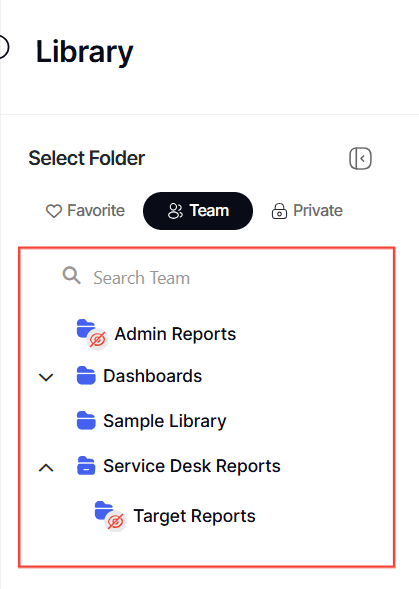Select the Service Desk Reports folder label
419x589 pixels.
point(192,466)
